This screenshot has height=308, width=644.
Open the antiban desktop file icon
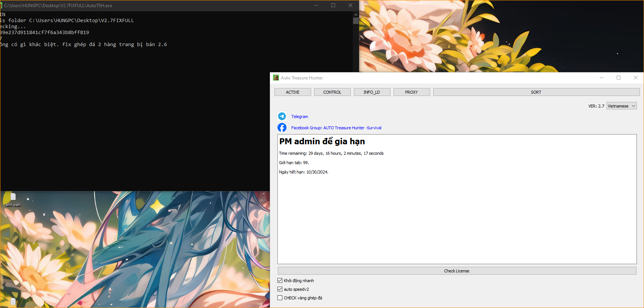[13, 197]
